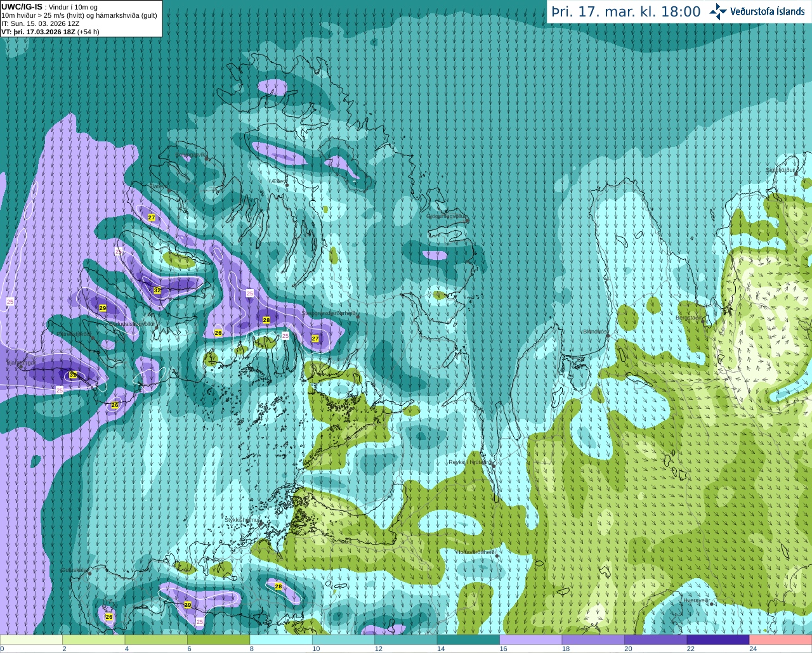This screenshot has width=812, height=653.
Task: Select the 'IT: Sun. 15. 03. 2026 12Z' line
Action: [41, 23]
